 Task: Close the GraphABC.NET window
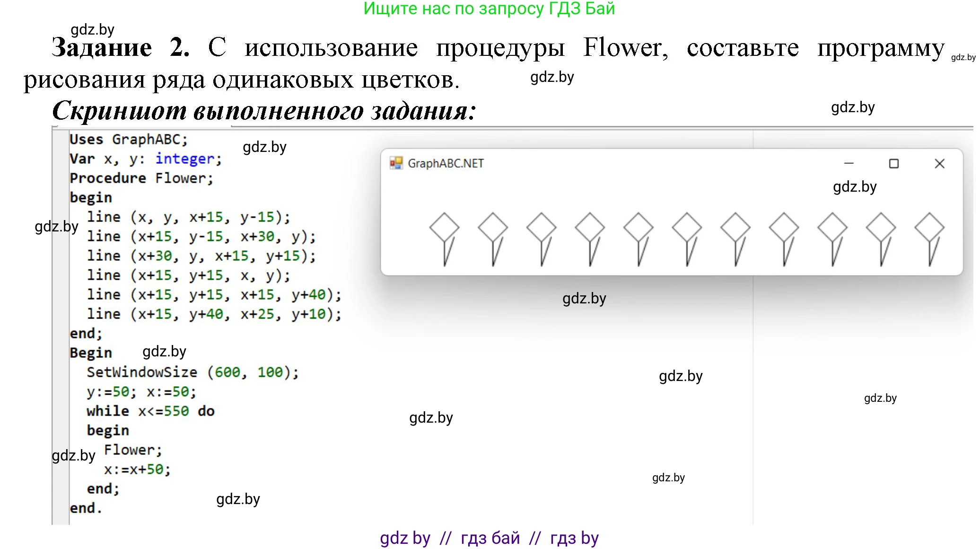pos(939,163)
